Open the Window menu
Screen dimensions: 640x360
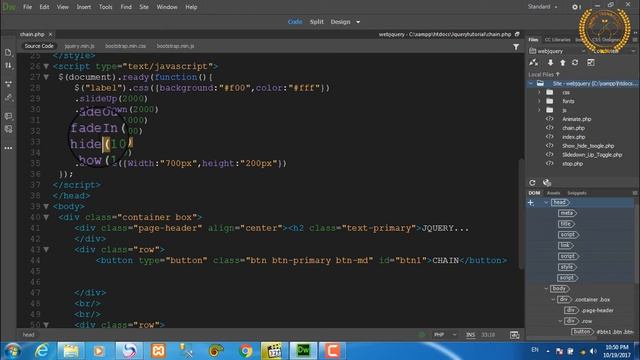click(167, 7)
